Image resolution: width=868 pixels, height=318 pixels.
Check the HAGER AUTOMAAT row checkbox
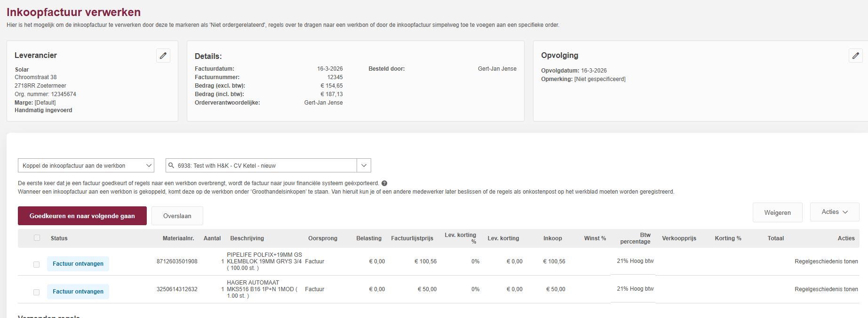pos(36,292)
